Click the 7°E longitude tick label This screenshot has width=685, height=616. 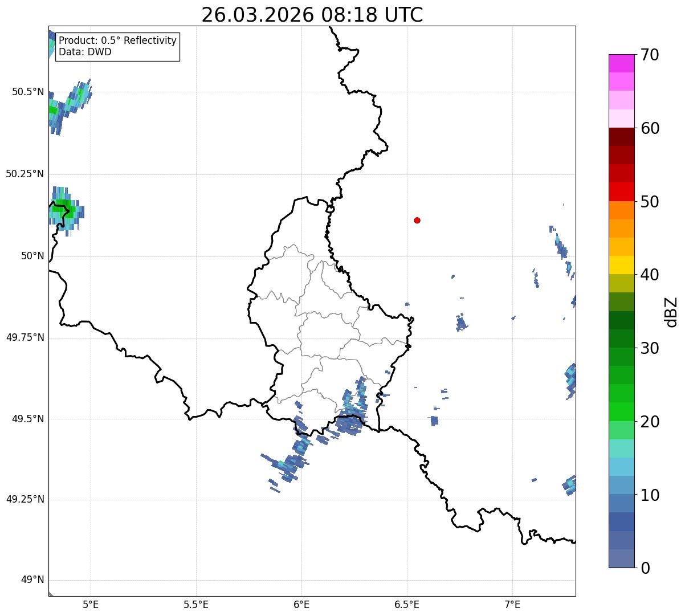(x=512, y=604)
